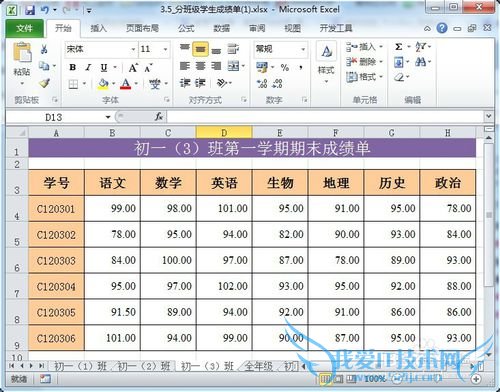Select the Format Painter brush

[x=44, y=83]
